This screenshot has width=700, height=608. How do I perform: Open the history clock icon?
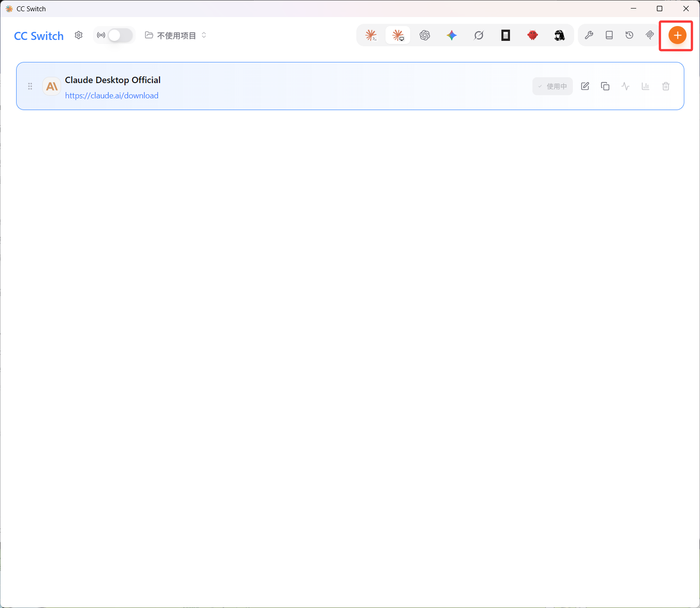pyautogui.click(x=629, y=35)
